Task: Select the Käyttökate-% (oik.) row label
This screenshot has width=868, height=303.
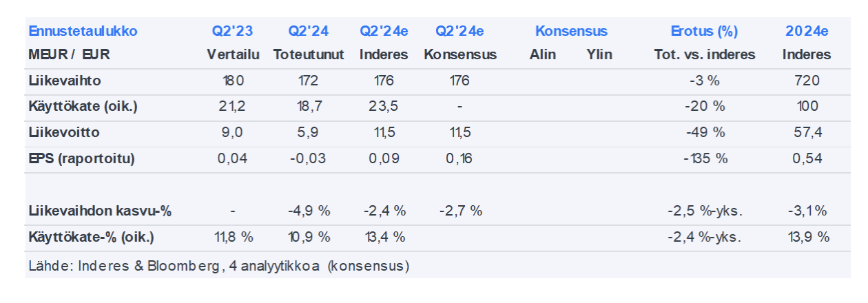Action: 91,237
